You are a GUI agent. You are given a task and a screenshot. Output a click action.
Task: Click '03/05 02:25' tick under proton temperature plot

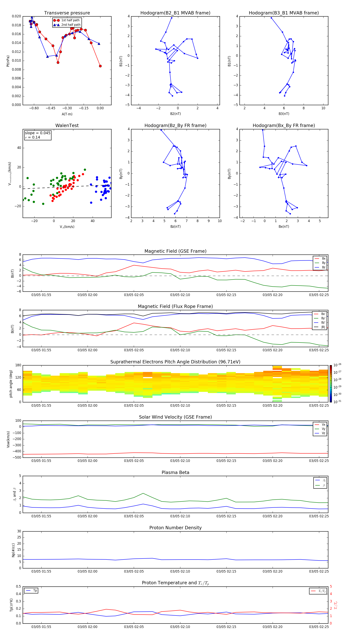pyautogui.click(x=319, y=627)
